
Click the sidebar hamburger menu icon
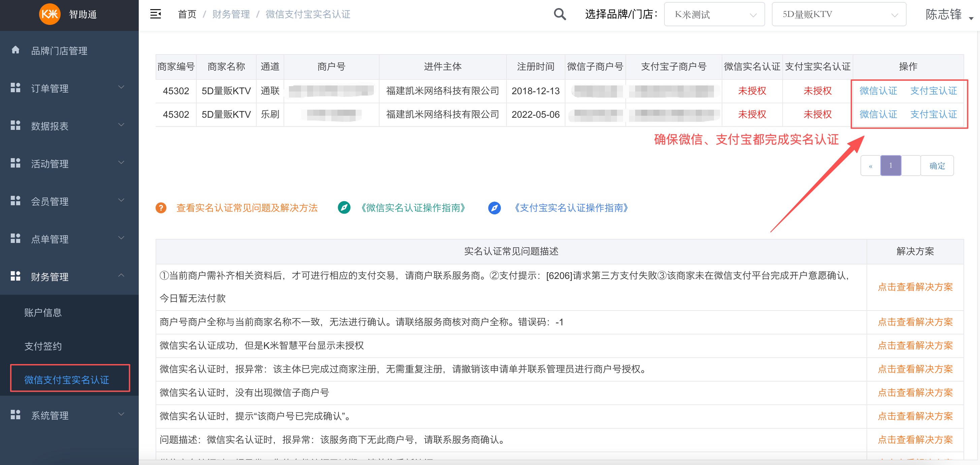[x=155, y=14]
